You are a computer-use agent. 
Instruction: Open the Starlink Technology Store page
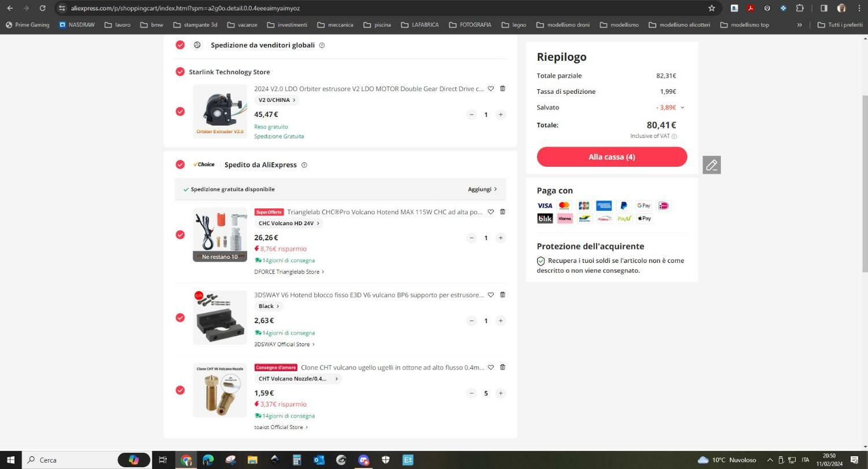229,72
